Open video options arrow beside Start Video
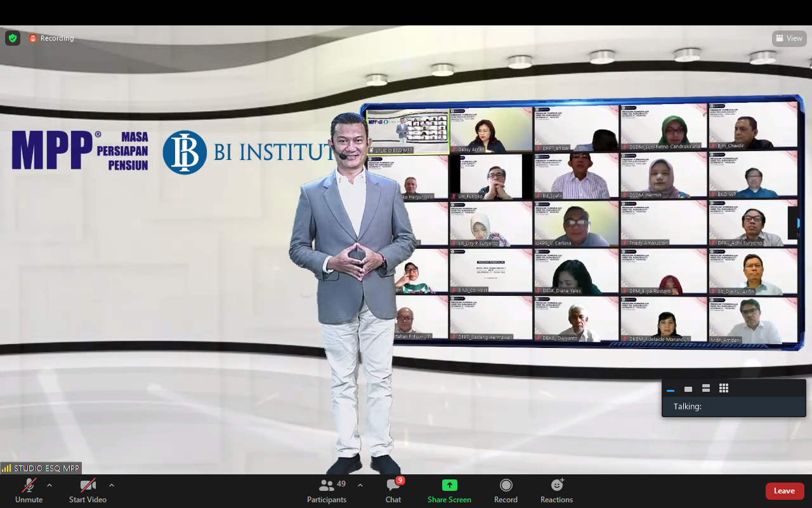Image resolution: width=812 pixels, height=508 pixels. (112, 485)
